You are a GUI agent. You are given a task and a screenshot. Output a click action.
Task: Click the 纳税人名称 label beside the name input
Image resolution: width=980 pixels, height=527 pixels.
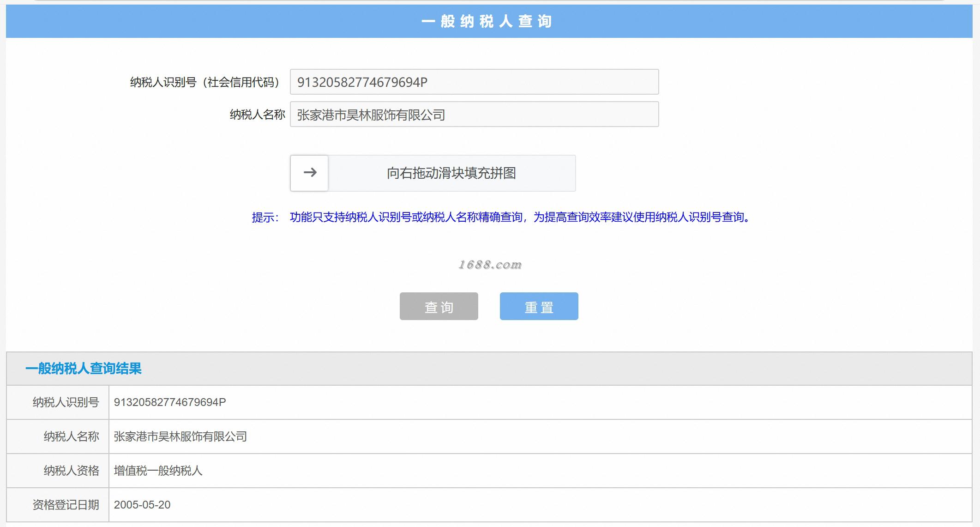257,115
